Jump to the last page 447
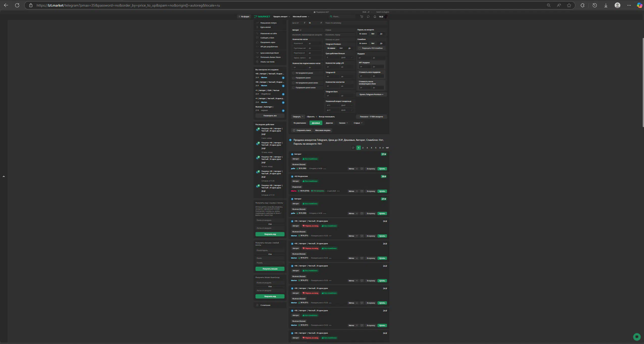644x344 pixels. click(x=387, y=148)
